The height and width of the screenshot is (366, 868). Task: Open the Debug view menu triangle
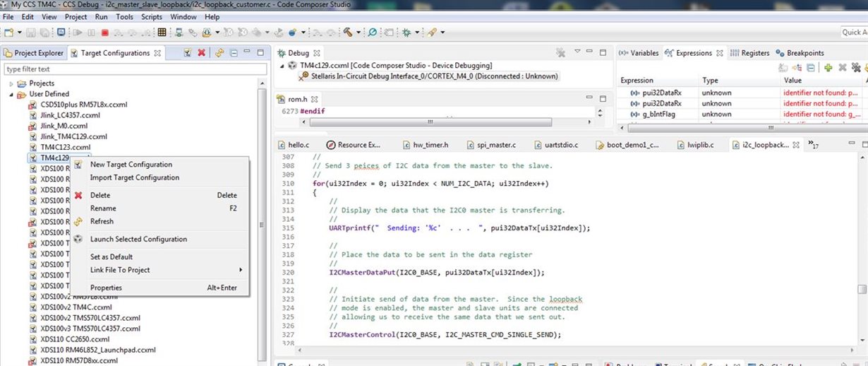tap(577, 52)
